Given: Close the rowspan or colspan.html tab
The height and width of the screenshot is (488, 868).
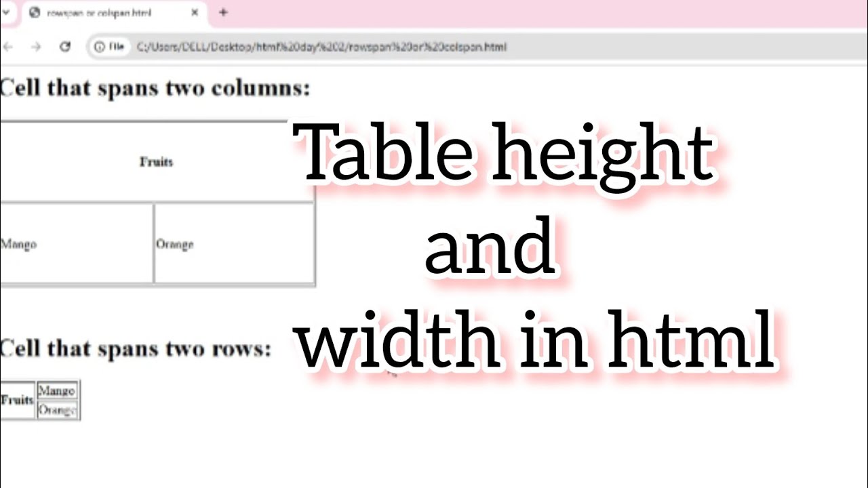Looking at the screenshot, I should tap(195, 13).
